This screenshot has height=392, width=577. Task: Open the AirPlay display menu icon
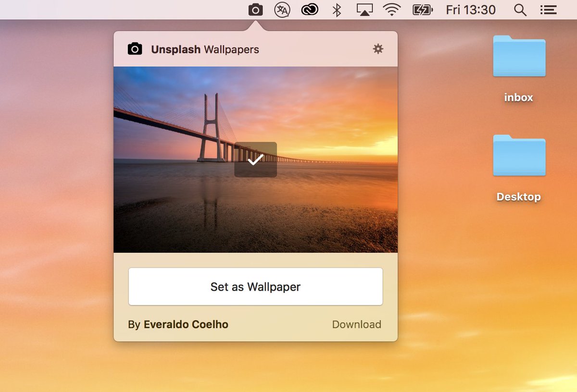point(364,10)
